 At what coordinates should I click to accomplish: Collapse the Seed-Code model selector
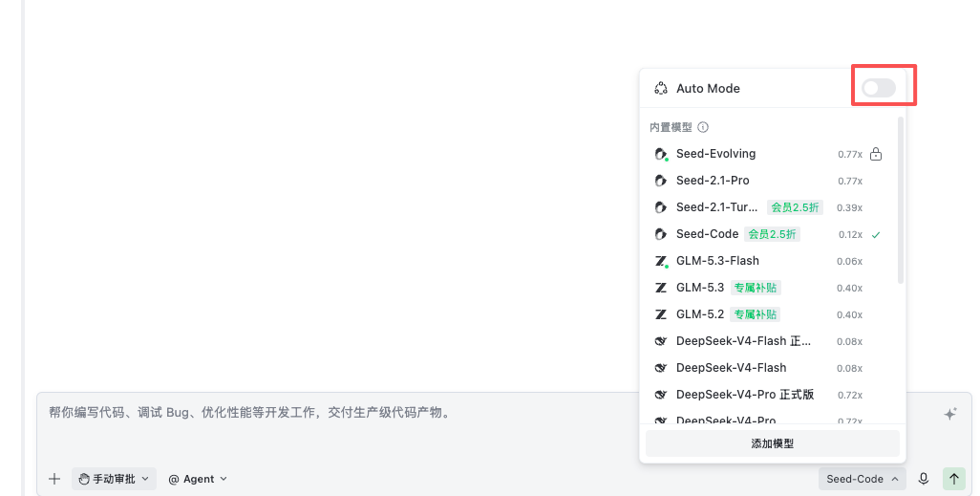click(x=862, y=479)
